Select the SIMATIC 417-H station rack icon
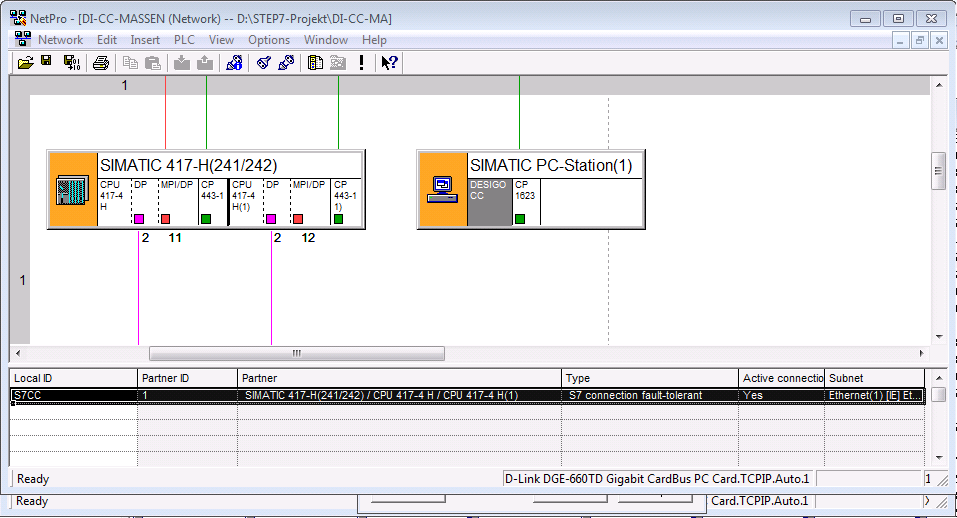 tap(73, 189)
